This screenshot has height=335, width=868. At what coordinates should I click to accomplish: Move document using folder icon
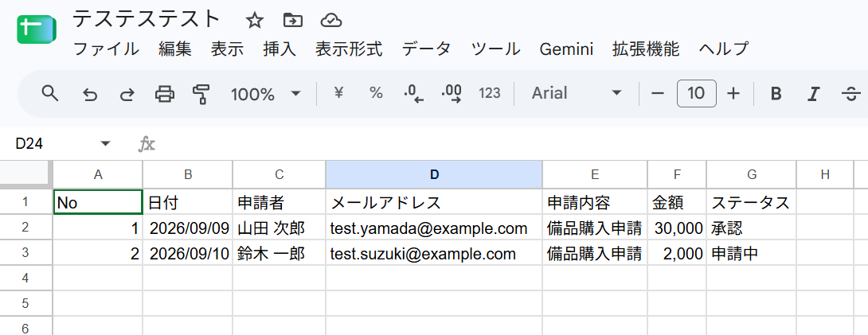point(292,21)
